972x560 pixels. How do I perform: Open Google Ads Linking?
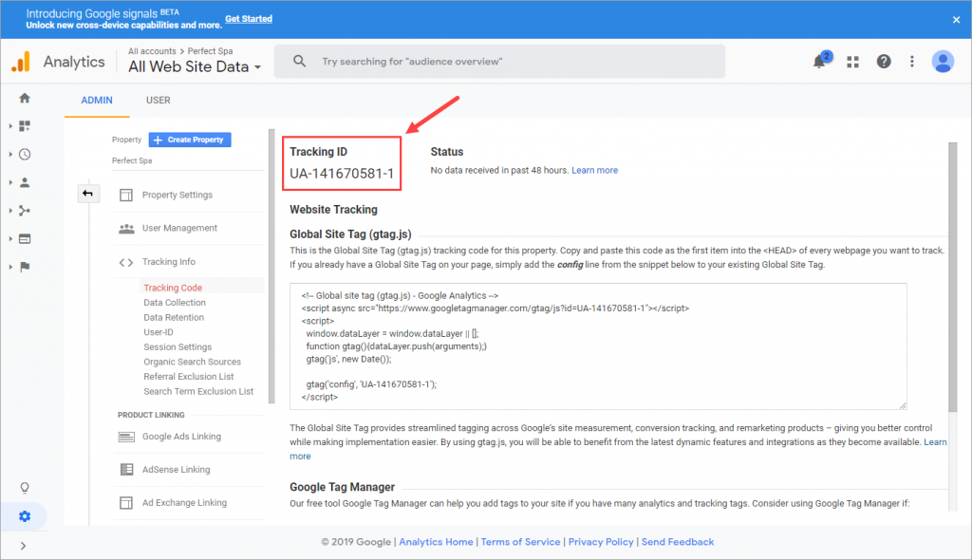181,437
